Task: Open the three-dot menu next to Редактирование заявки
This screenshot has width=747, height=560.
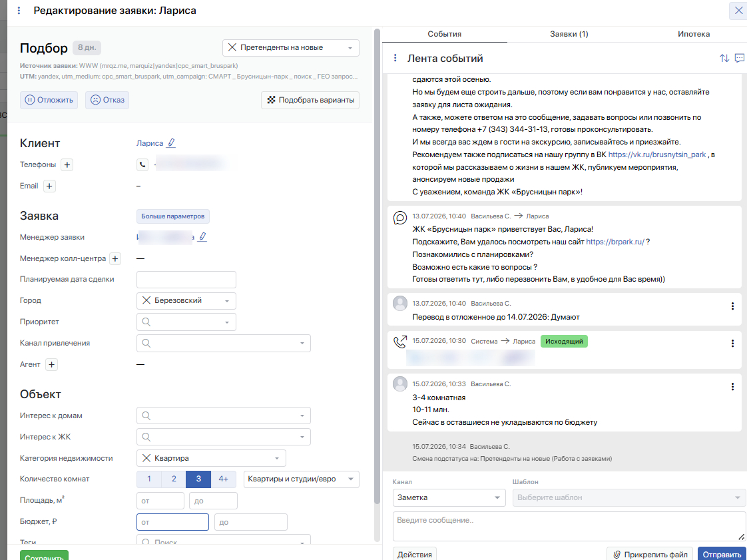Action: click(x=19, y=11)
